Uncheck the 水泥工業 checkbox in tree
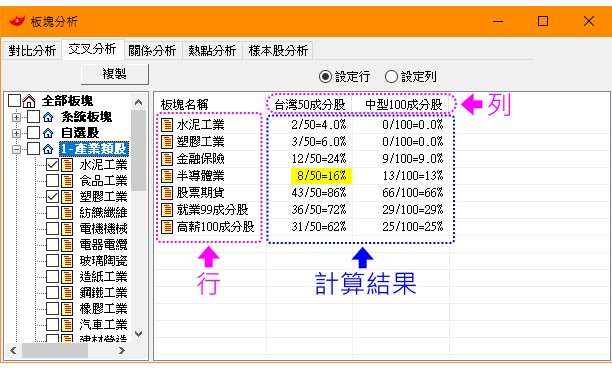The width and height of the screenshot is (612, 369). 52,165
